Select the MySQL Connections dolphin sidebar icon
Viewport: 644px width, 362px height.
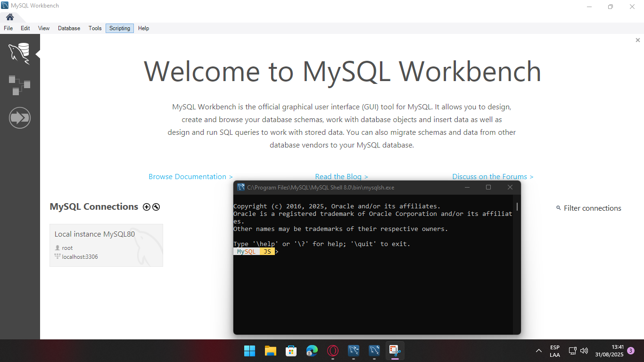point(19,53)
